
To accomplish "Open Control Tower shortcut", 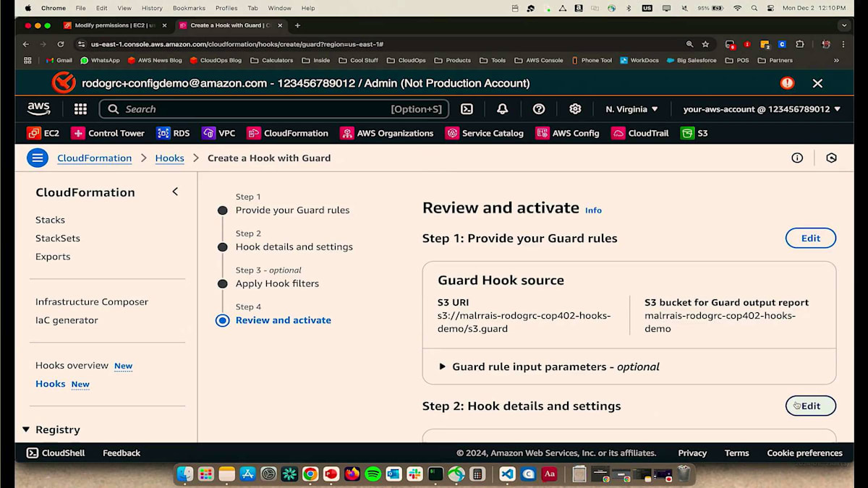I will click(109, 133).
